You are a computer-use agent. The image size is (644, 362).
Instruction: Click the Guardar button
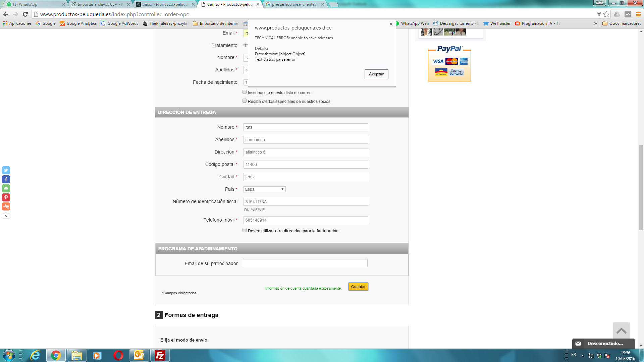click(x=358, y=287)
